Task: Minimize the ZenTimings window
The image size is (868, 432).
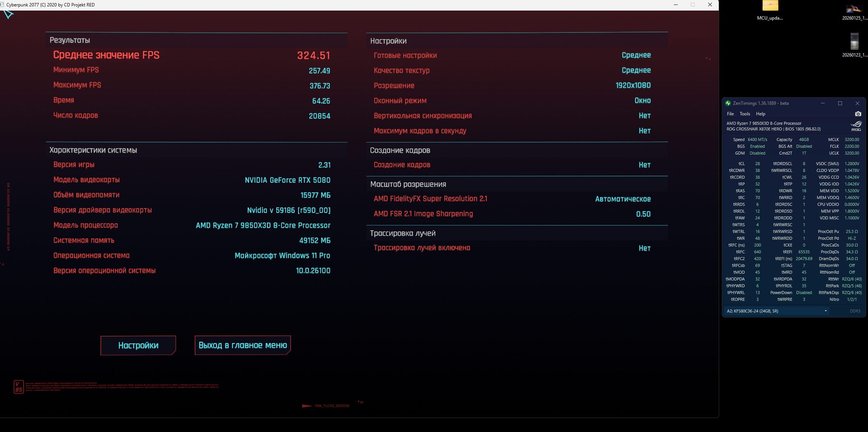Action: [822, 103]
